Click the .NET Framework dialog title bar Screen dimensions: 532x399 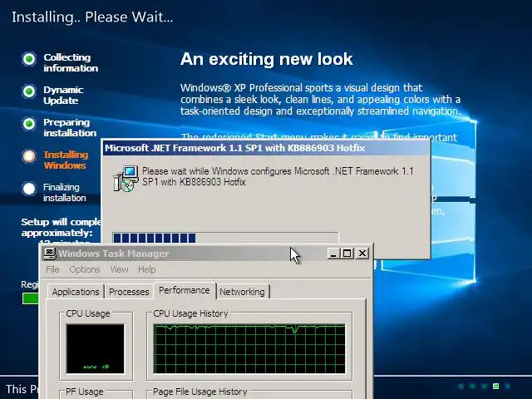[x=266, y=148]
